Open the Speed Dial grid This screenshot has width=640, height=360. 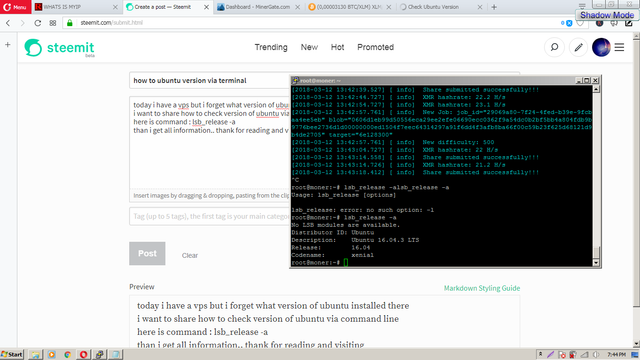53,23
